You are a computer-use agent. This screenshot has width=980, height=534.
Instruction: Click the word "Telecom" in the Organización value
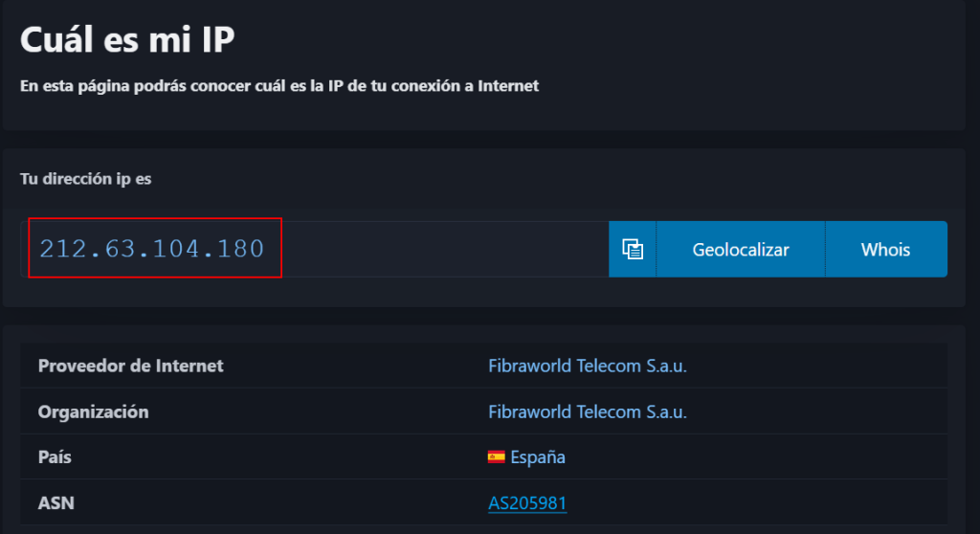[x=606, y=412]
